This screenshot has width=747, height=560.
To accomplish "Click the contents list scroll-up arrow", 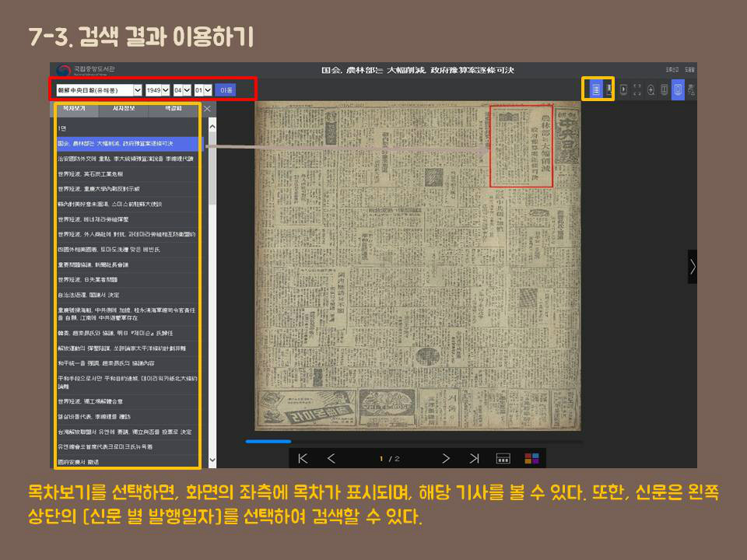I will coord(212,127).
